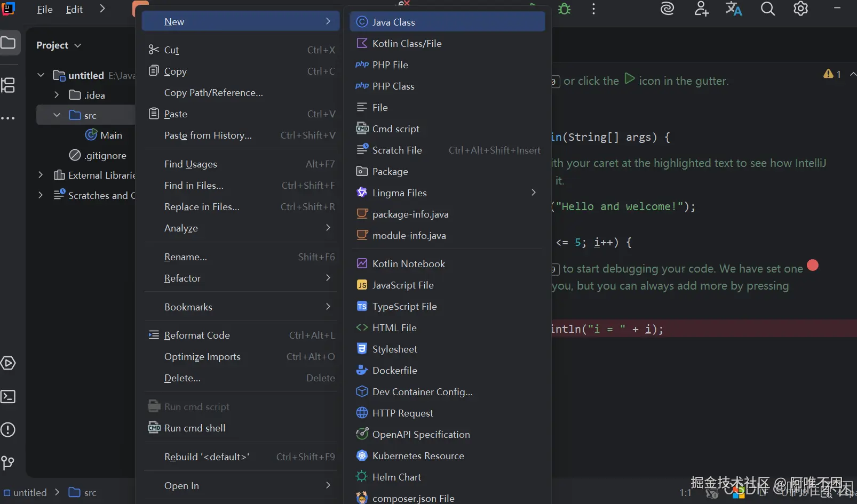Click the IntelliJ IDEA logo icon
This screenshot has height=504, width=857.
(8, 9)
